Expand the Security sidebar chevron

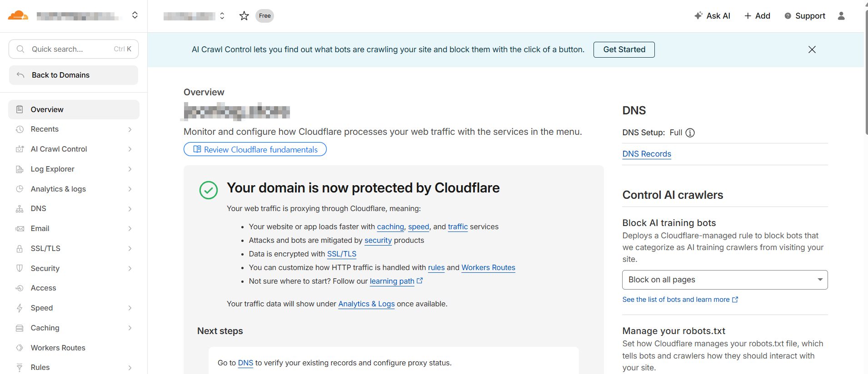tap(130, 268)
